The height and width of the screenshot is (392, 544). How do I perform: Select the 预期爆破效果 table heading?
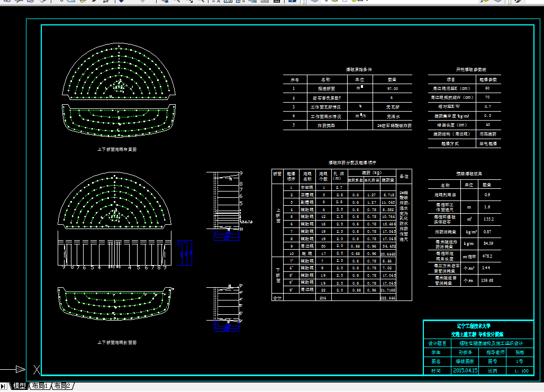(x=469, y=174)
